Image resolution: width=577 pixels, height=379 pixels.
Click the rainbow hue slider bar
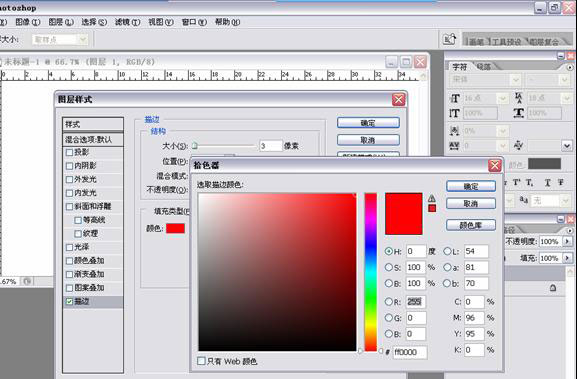371,272
